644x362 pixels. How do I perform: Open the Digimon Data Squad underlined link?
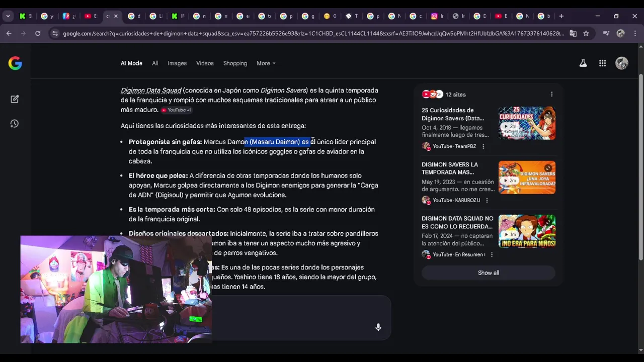[x=151, y=90]
